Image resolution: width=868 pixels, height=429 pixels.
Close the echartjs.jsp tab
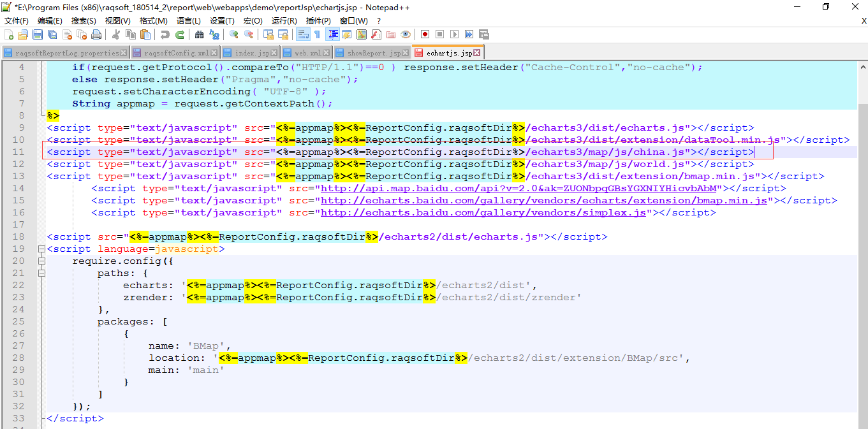pos(476,53)
